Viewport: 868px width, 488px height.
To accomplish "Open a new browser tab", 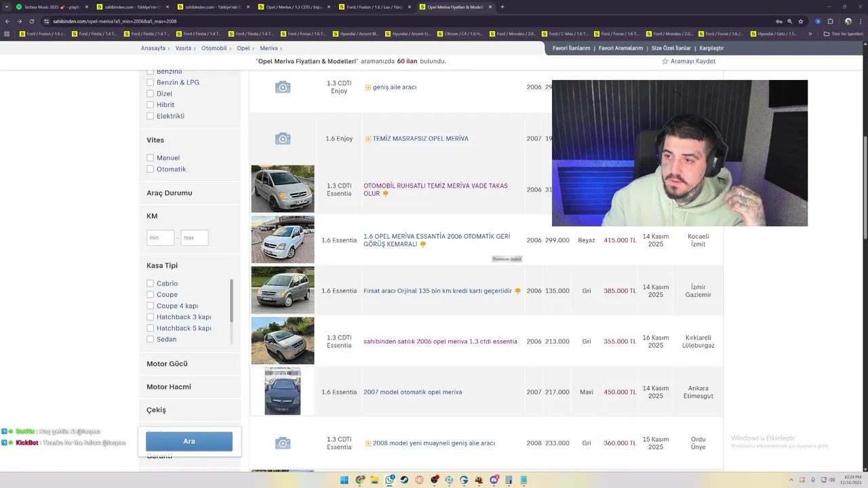I will (x=502, y=7).
